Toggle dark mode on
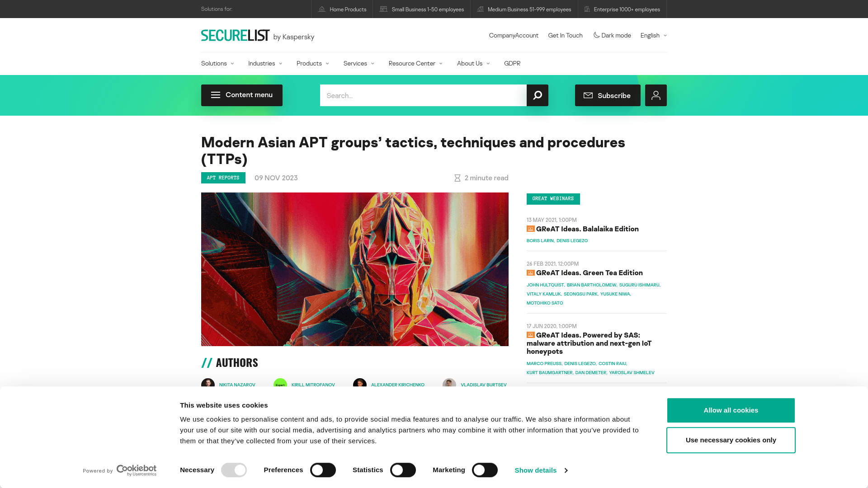Screen dimensions: 868x488 point(611,35)
